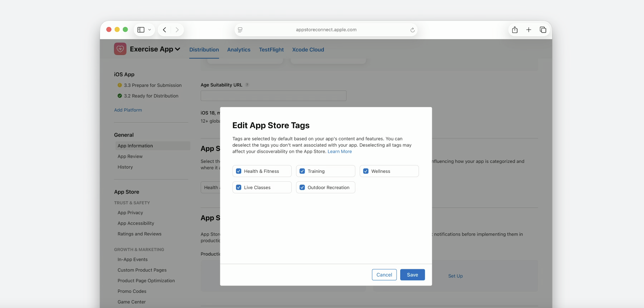This screenshot has width=644, height=308.
Task: Open the Learn More link
Action: (x=340, y=151)
